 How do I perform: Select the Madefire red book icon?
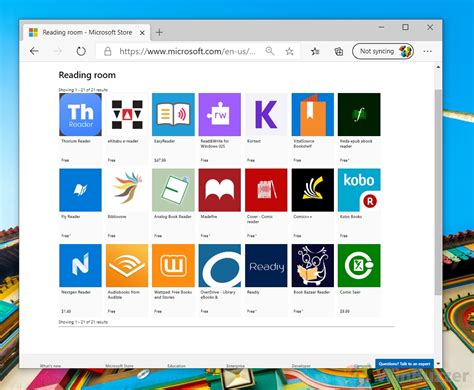(x=220, y=190)
